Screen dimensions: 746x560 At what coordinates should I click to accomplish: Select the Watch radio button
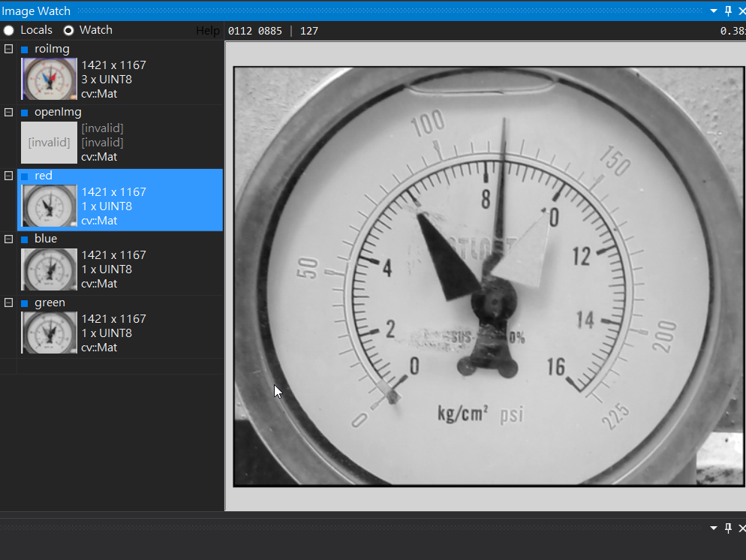[68, 31]
